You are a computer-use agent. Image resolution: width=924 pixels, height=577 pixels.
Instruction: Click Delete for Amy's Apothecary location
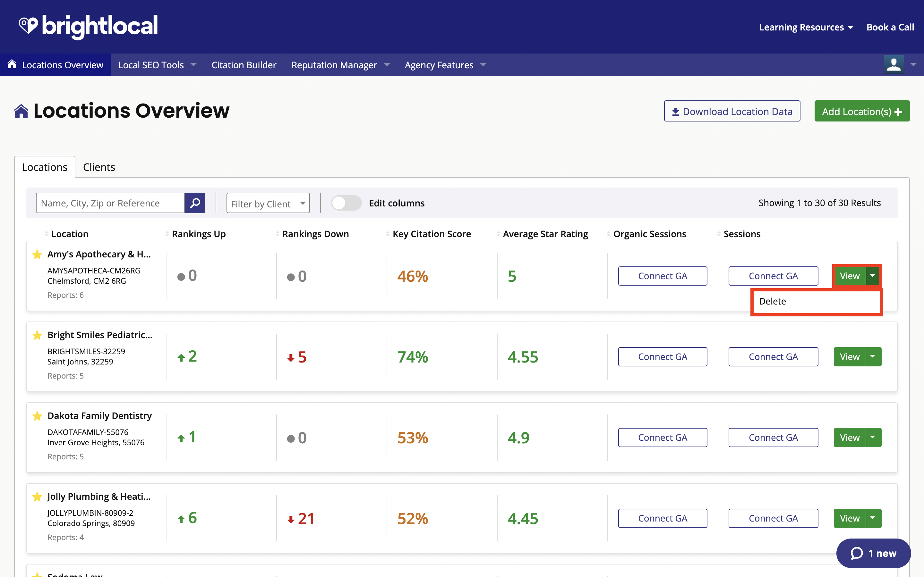[x=773, y=300]
